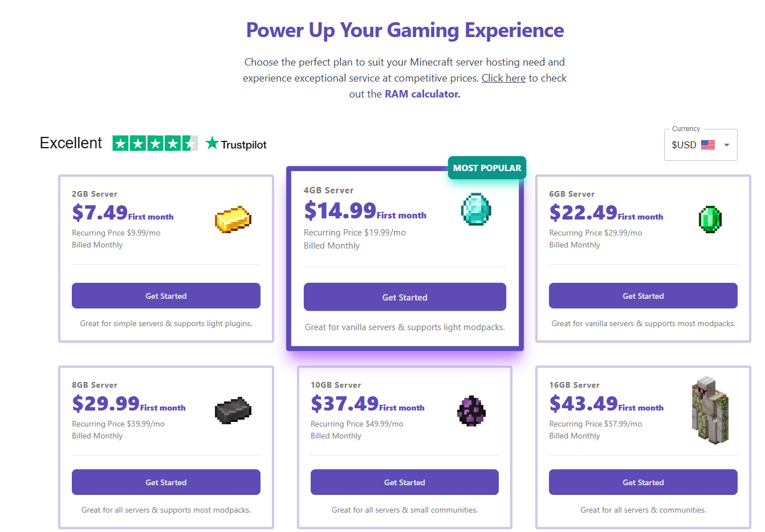Click the green Trustpilot star logo
This screenshot has height=532, width=765.
(x=211, y=144)
